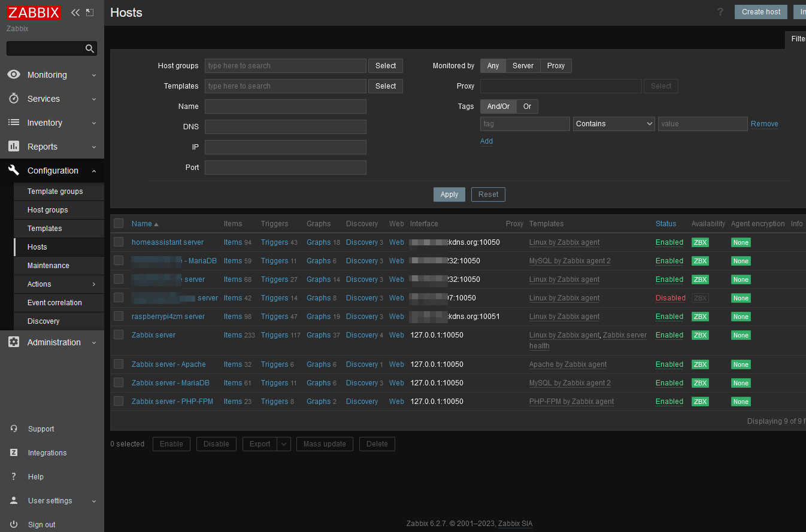The height and width of the screenshot is (532, 806).
Task: Open the tag operator Contains dropdown
Action: (614, 124)
